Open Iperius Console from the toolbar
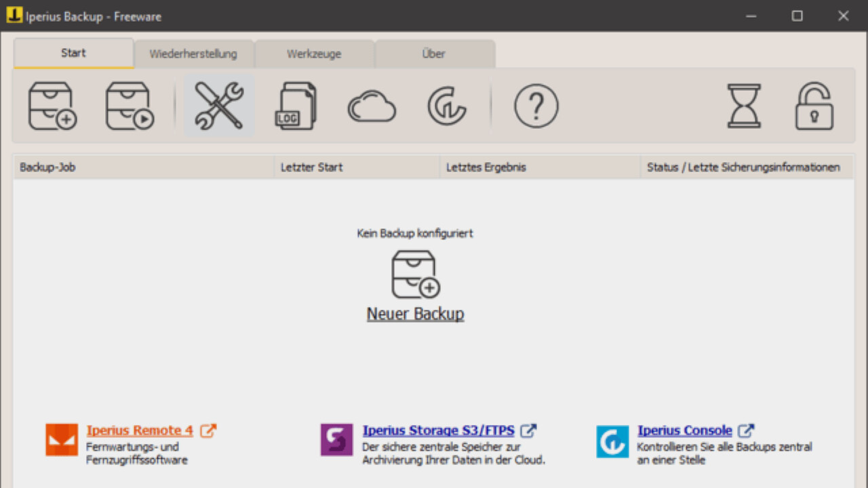The image size is (868, 488). coord(448,106)
